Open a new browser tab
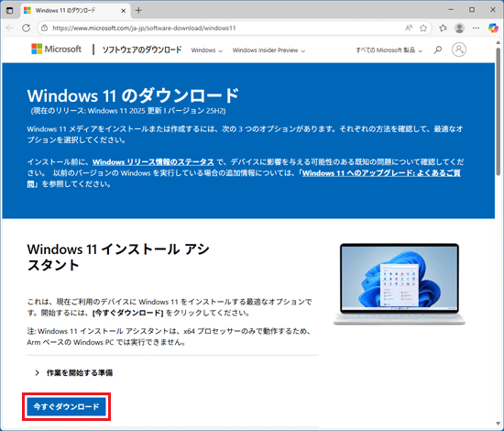Viewport: 504px width, 431px height. 138,11
